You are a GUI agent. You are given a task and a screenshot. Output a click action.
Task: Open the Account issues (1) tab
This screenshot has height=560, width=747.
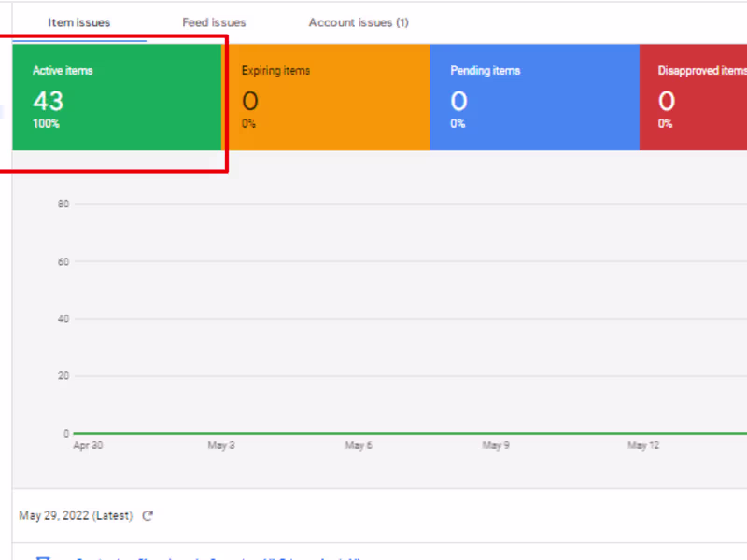[358, 21]
